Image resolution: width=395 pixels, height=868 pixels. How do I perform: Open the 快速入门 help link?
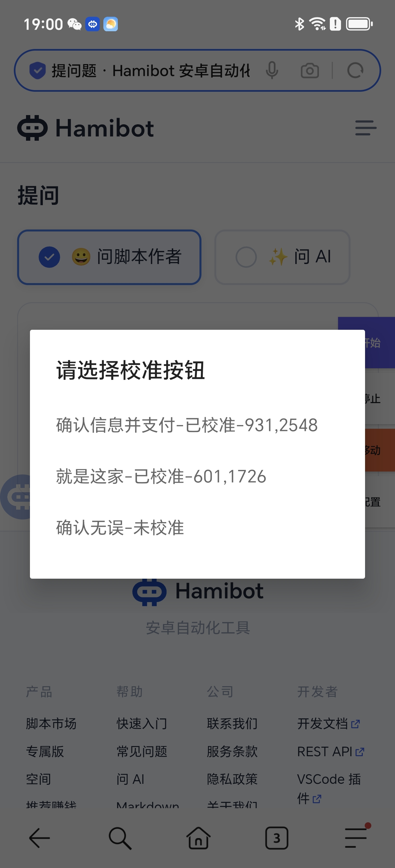coord(142,723)
